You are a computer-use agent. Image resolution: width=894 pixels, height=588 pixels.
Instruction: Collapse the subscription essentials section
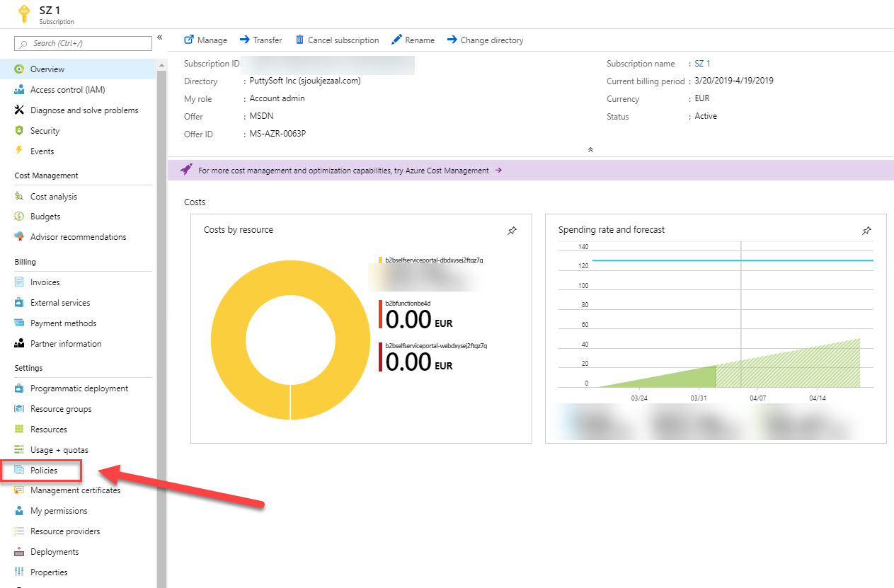(590, 149)
